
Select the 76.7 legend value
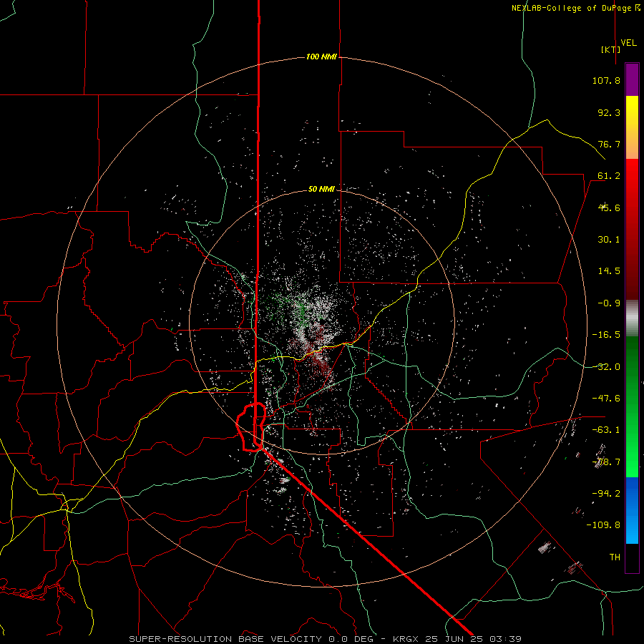[x=609, y=144]
